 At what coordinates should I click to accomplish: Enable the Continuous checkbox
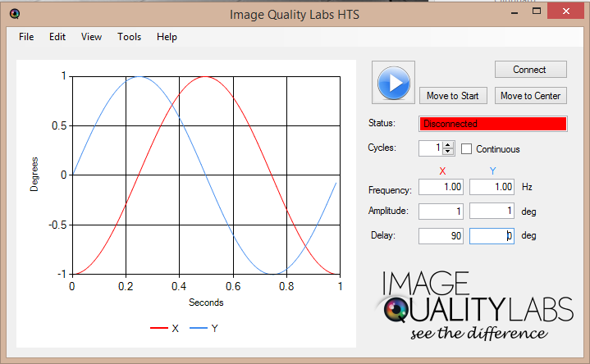click(x=467, y=149)
